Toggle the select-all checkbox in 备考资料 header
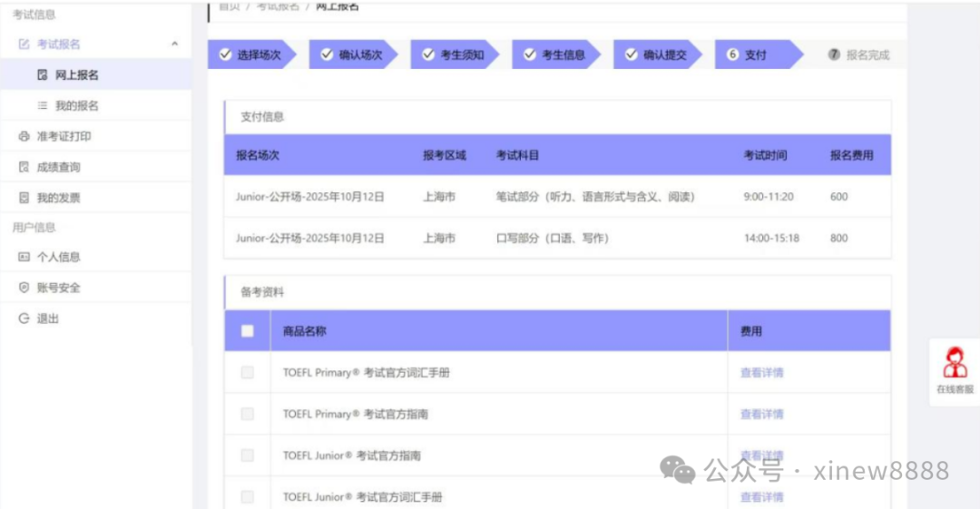This screenshot has height=509, width=980. pos(247,331)
